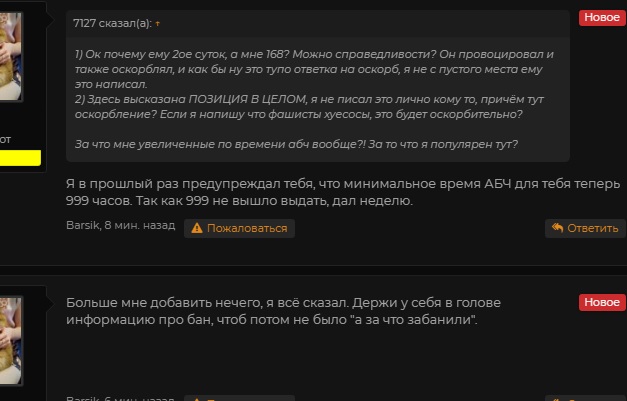
Task: Click the warning triangle icon in 'Пожаловаться'
Action: [x=197, y=228]
